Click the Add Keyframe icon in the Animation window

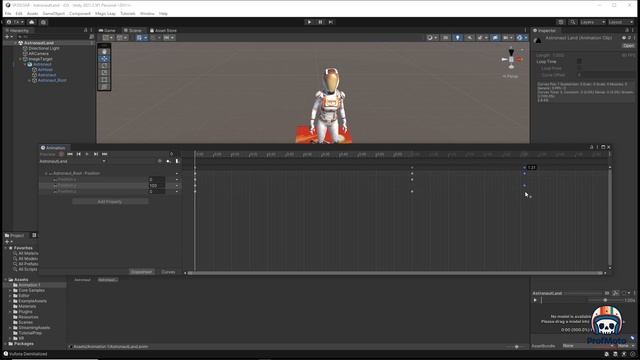point(168,161)
